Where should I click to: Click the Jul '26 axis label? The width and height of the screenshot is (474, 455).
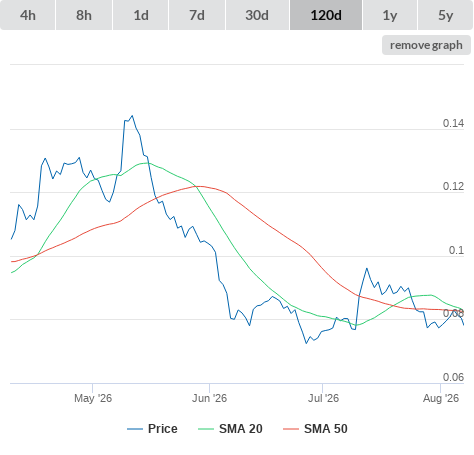click(323, 398)
